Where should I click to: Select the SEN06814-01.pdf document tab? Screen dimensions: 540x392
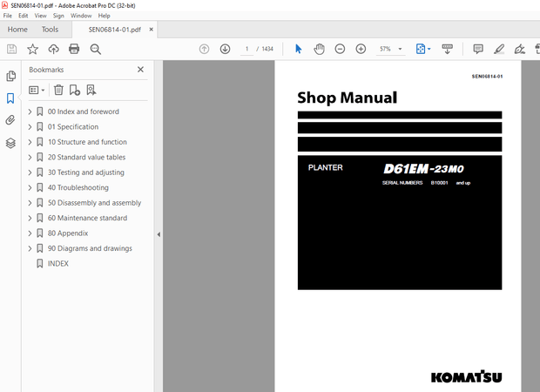(114, 30)
